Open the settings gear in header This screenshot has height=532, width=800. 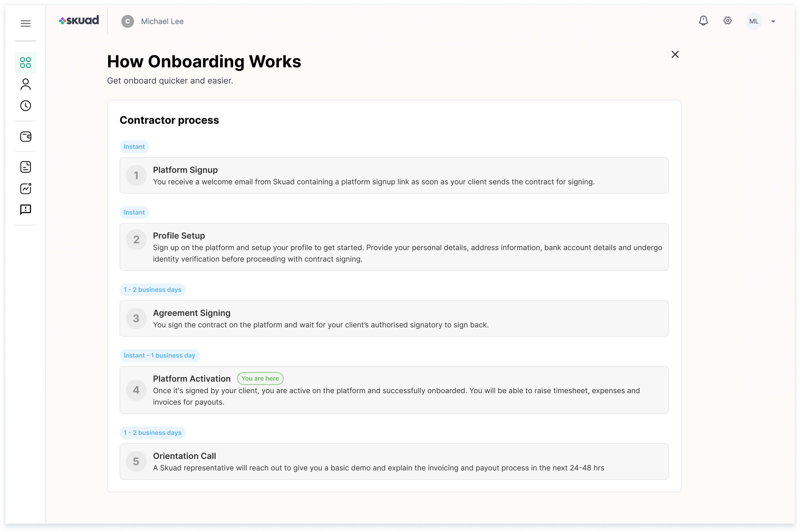727,21
